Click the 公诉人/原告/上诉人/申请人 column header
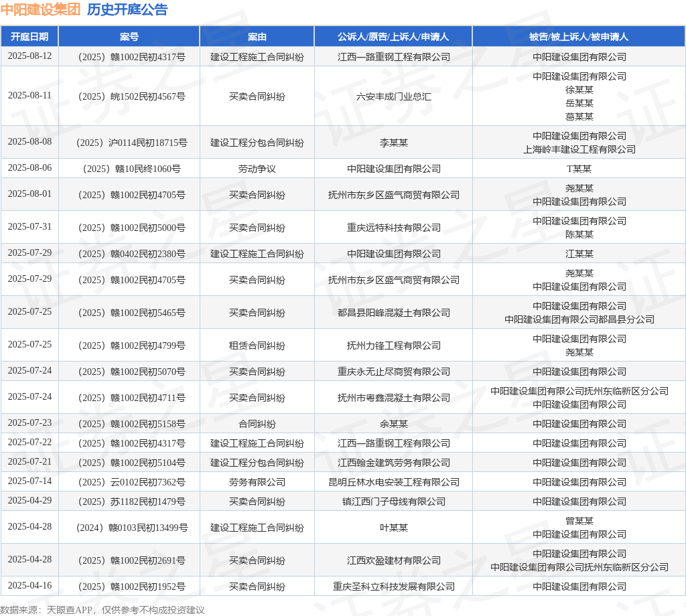 393,37
